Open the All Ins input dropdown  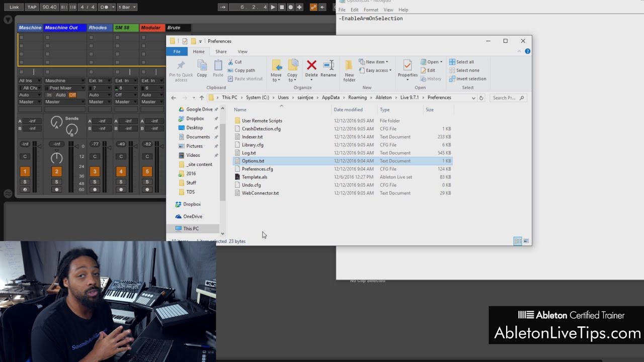[30, 80]
